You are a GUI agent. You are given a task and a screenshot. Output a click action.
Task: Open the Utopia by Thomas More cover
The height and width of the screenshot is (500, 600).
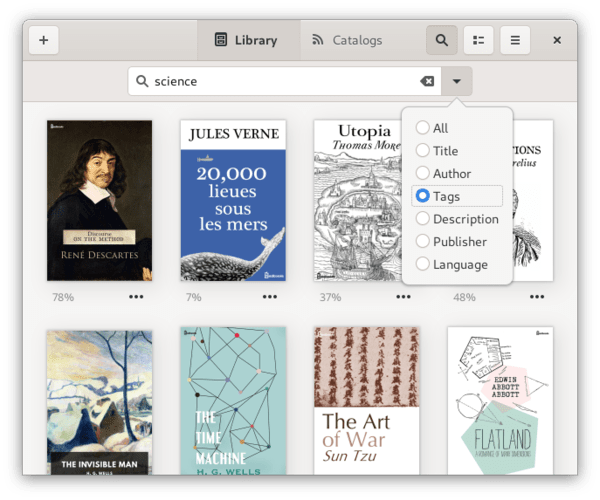click(x=358, y=200)
